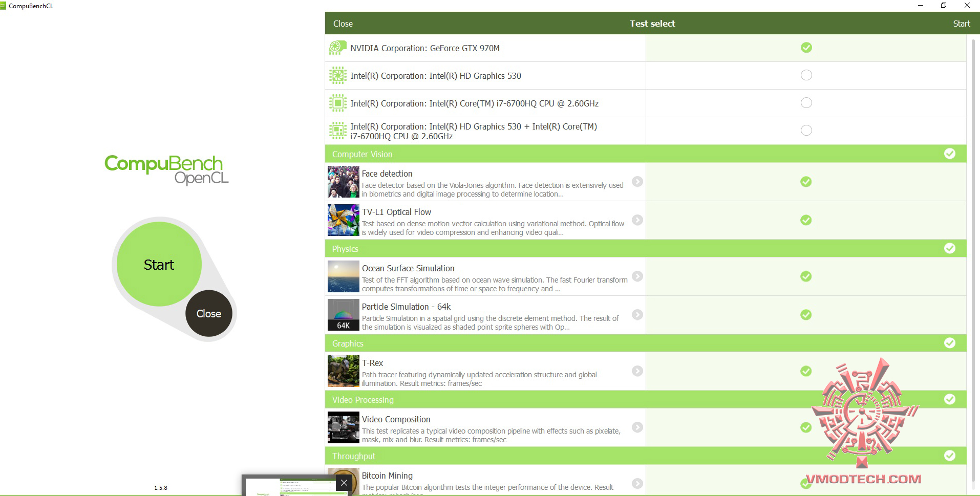This screenshot has width=980, height=496.
Task: Click the Video Composition thumbnail
Action: tap(344, 427)
